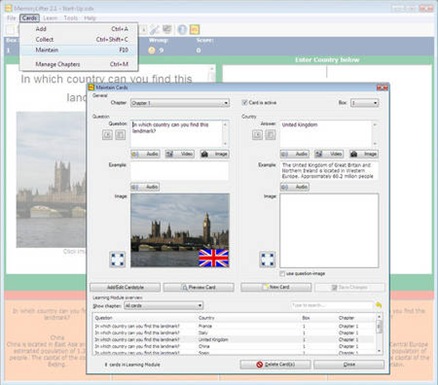Choose Collect from the Cards menu

pos(79,39)
